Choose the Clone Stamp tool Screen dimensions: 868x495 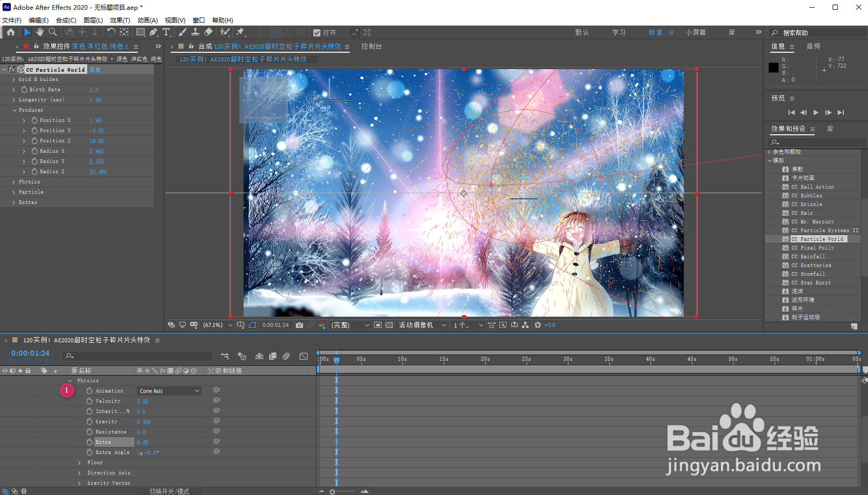point(195,32)
